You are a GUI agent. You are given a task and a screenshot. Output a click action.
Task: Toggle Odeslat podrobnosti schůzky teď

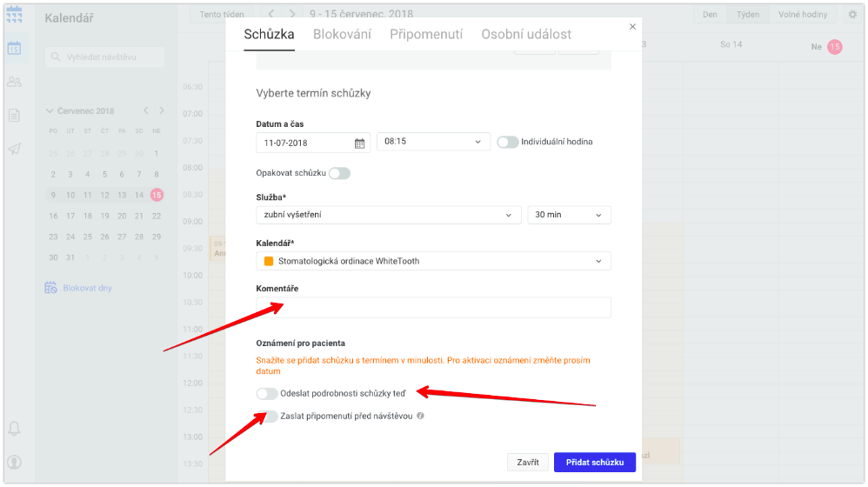(x=267, y=393)
